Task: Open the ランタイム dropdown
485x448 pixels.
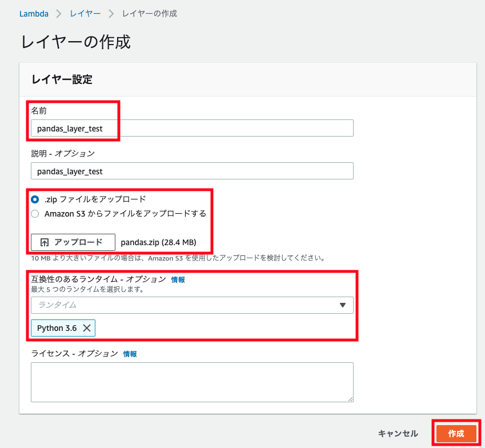Action: click(192, 305)
